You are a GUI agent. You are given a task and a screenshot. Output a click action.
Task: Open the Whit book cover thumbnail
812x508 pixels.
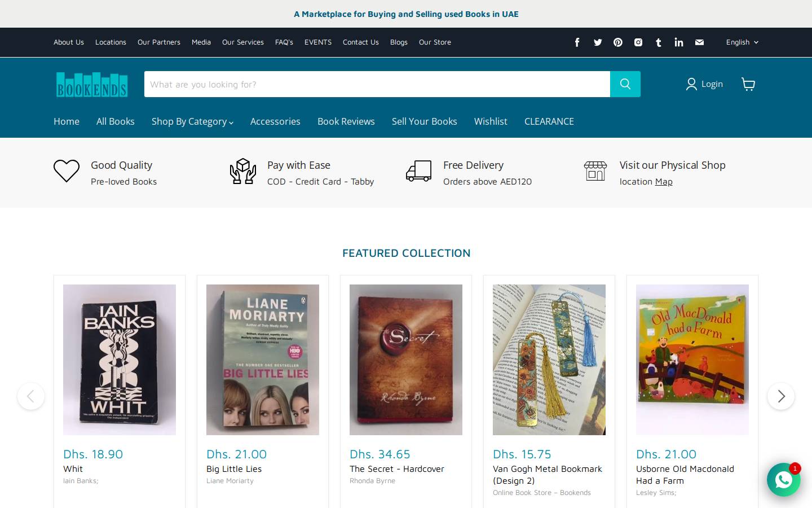click(120, 360)
